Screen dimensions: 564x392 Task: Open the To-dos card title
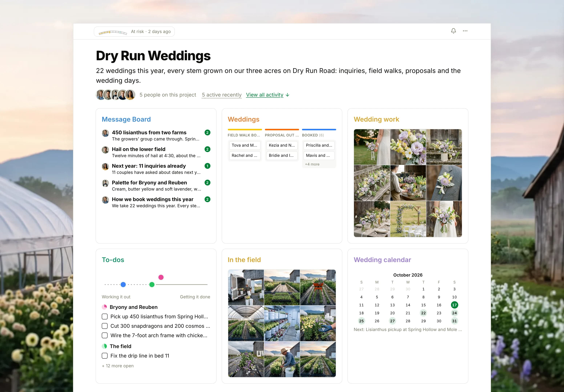click(x=113, y=260)
